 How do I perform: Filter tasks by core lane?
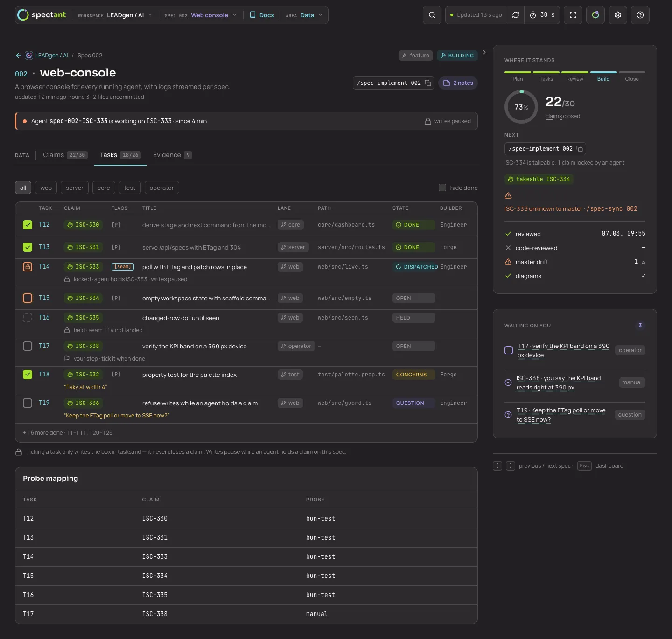[104, 188]
